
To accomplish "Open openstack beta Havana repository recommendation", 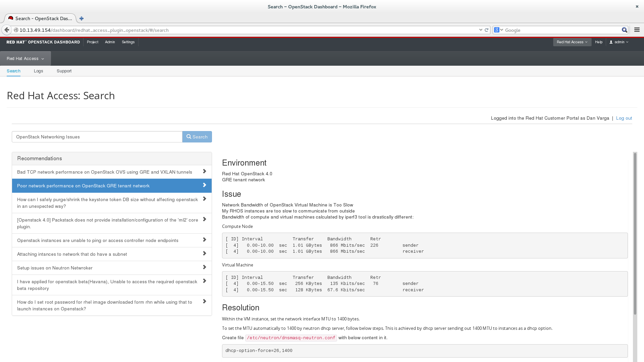I will pos(112,285).
